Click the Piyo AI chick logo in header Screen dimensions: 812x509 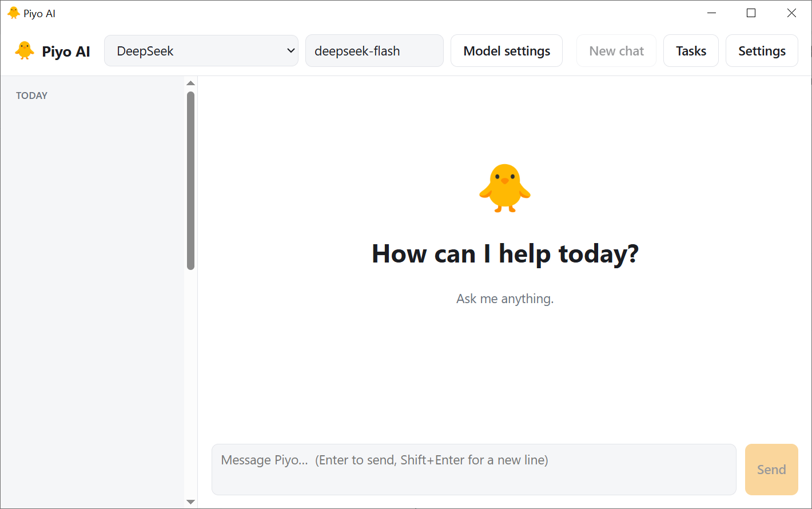tap(24, 51)
